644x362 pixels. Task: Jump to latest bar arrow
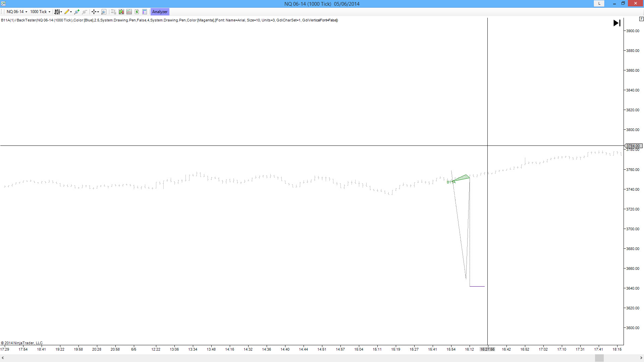(x=616, y=23)
